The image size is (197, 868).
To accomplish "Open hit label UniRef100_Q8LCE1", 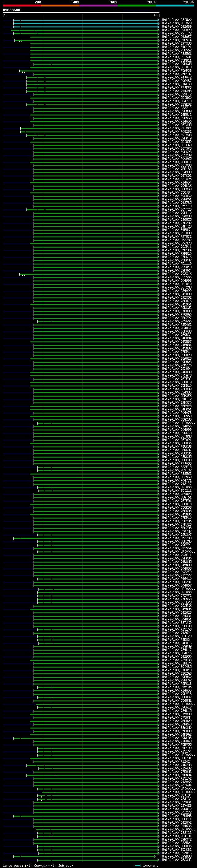I will point(177,819).
